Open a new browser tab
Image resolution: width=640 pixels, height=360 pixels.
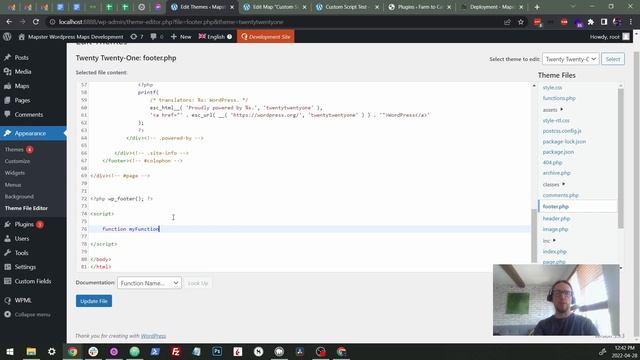[x=537, y=7]
